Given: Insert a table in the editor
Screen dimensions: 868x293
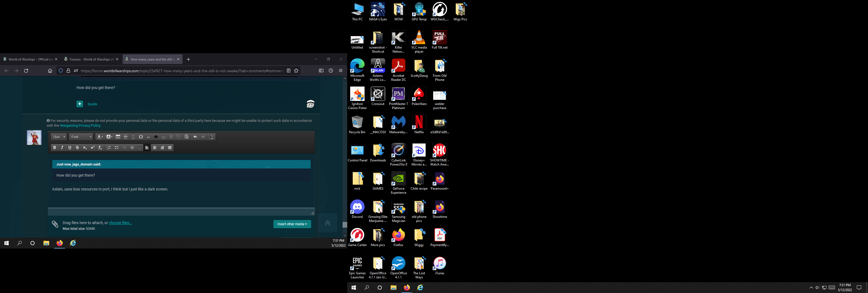Looking at the screenshot, I should click(118, 137).
